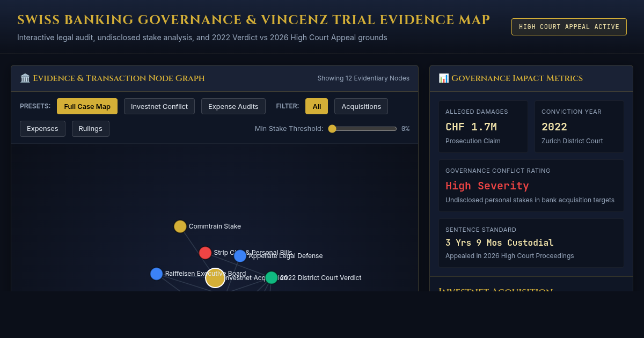Click the Undisclosed personal stakes description text
This screenshot has height=338, width=644.
pos(530,200)
